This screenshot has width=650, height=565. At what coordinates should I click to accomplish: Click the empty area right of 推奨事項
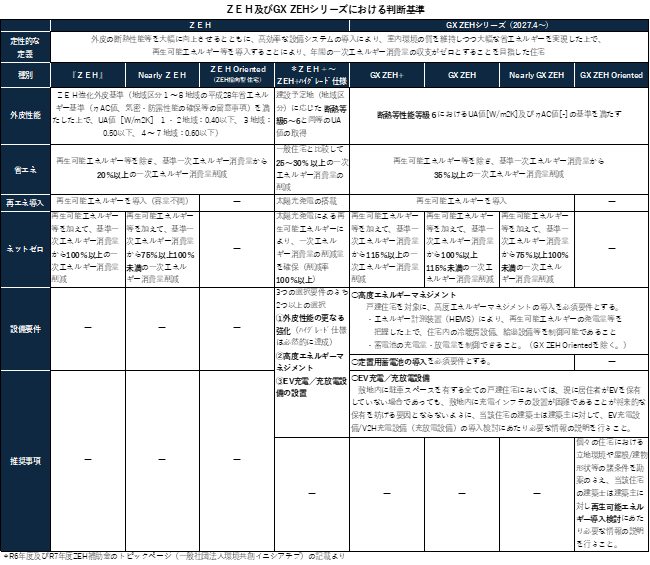point(348,461)
